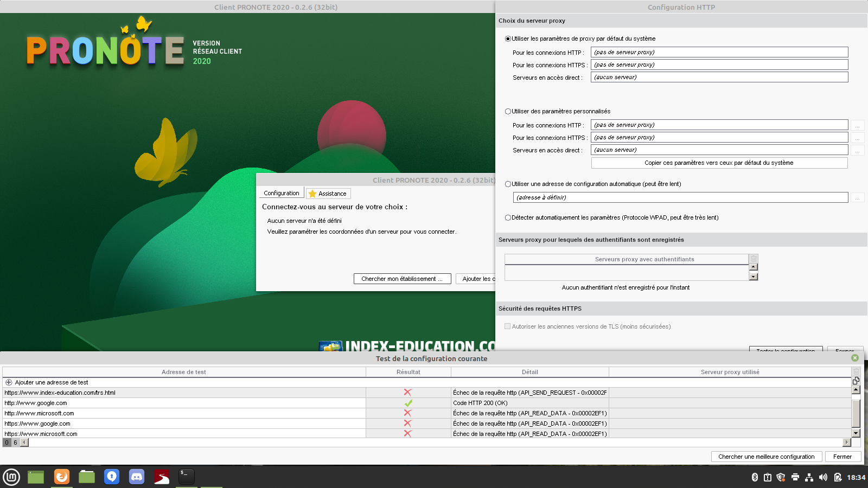Click the red X result for index-education.com
The width and height of the screenshot is (868, 488).
click(407, 392)
